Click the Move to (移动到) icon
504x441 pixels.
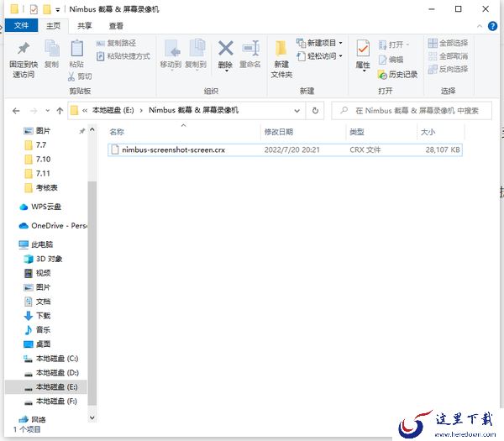pos(171,49)
